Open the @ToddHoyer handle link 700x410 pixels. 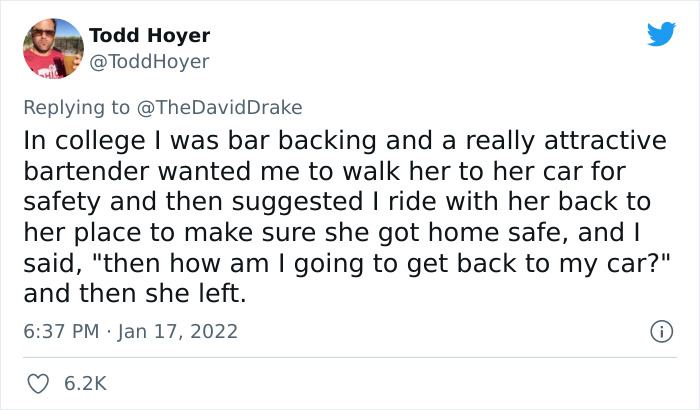(149, 62)
